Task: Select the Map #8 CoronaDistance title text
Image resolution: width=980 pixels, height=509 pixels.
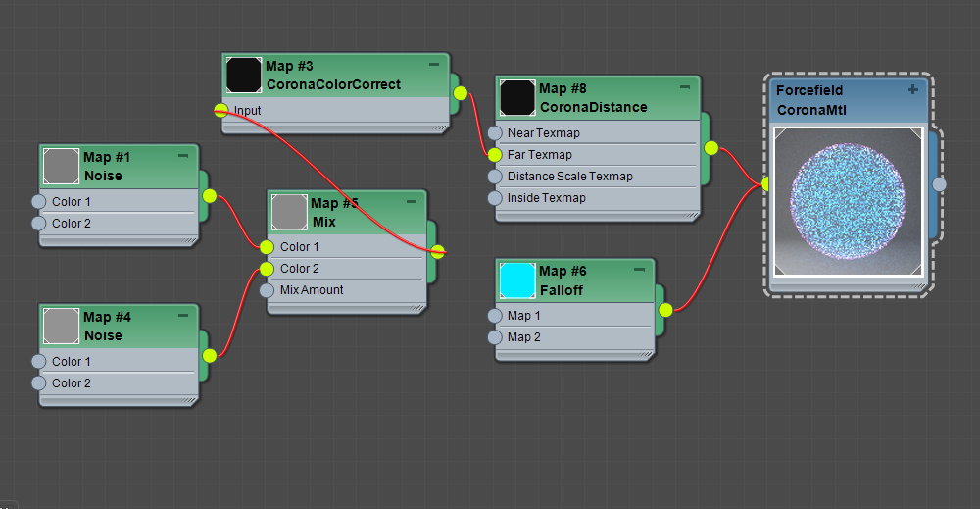Action: [x=593, y=97]
